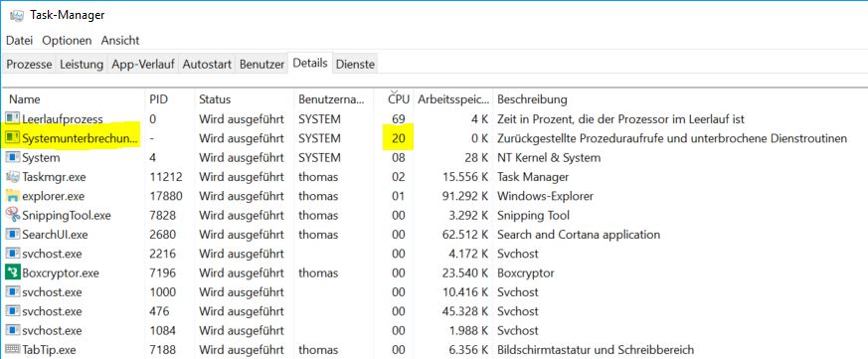The height and width of the screenshot is (359, 868).
Task: Switch to the Prozesse tab
Action: tap(30, 65)
